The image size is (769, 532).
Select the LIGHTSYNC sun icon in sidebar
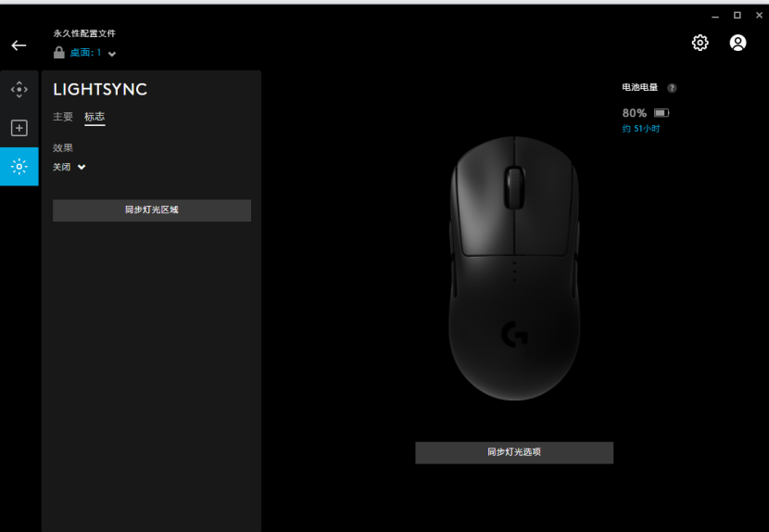[19, 167]
